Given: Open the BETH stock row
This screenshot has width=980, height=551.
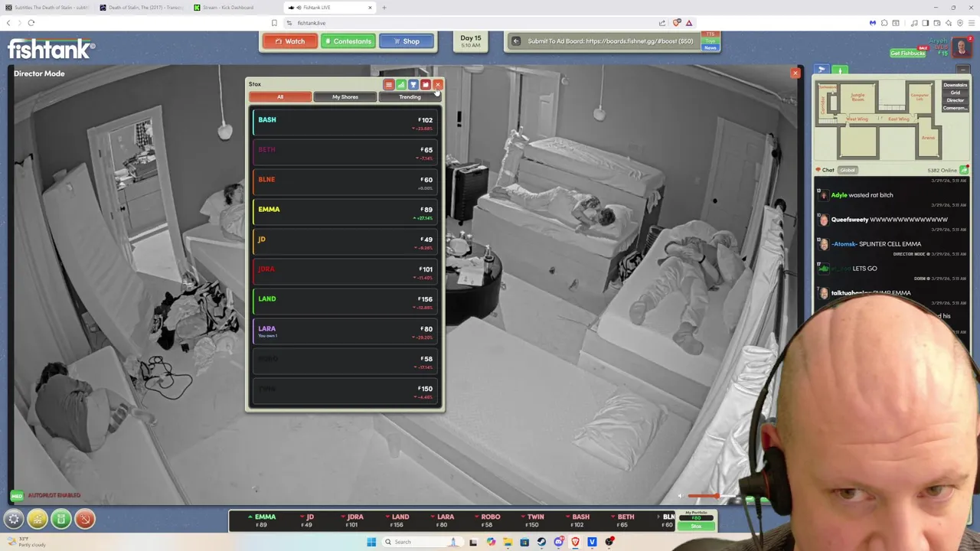Looking at the screenshot, I should [x=345, y=152].
